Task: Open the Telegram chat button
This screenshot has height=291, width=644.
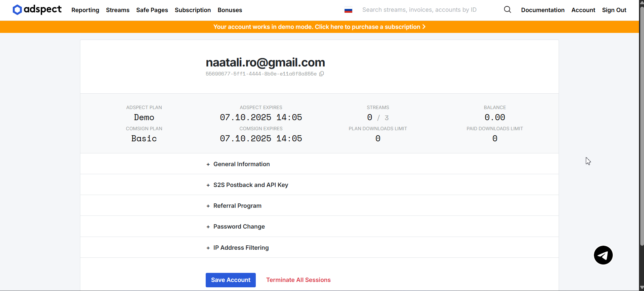Action: [x=603, y=255]
